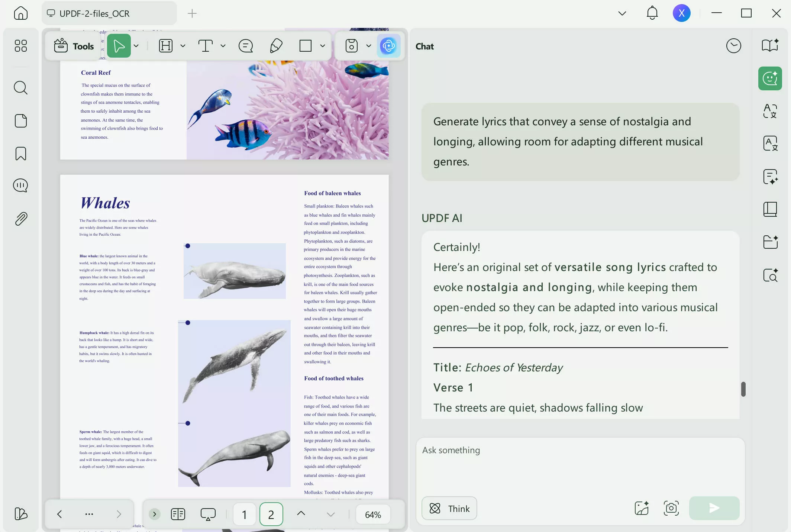Expand the text tool dropdown arrow
Screen dimensions: 791x532
click(223, 46)
